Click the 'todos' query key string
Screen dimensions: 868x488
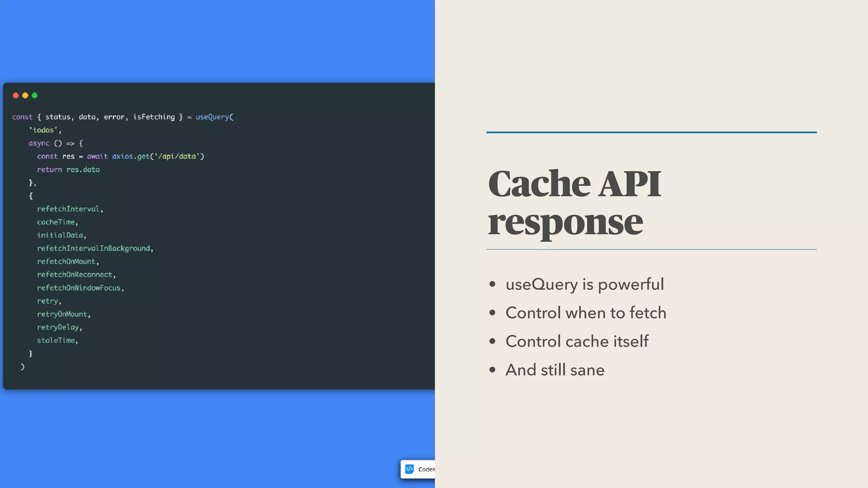(x=43, y=130)
